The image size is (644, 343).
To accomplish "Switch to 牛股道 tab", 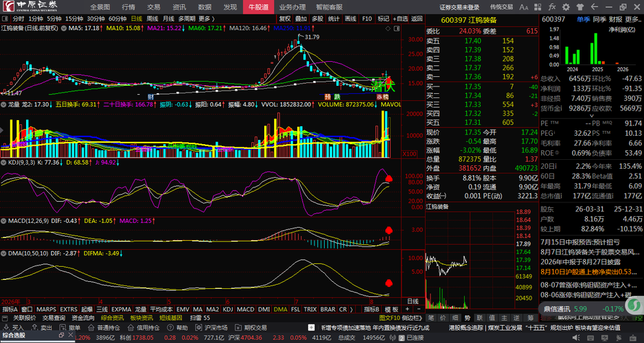I will coord(258,7).
